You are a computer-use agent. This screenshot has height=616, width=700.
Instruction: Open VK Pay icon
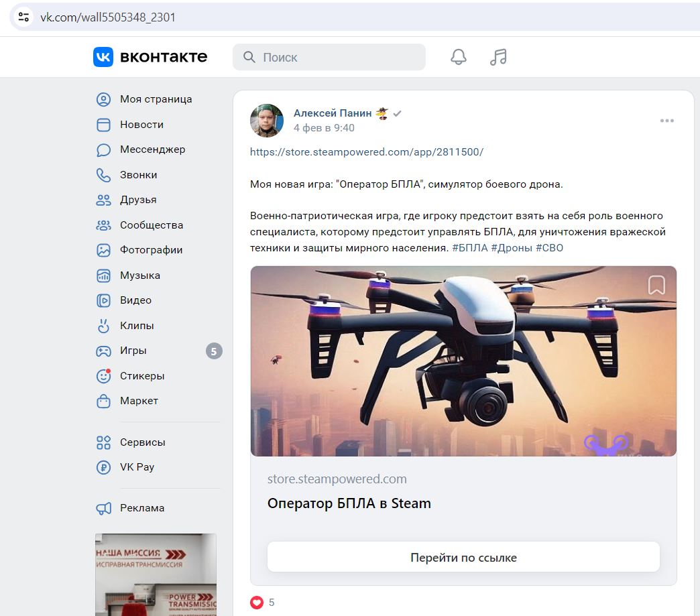[103, 467]
